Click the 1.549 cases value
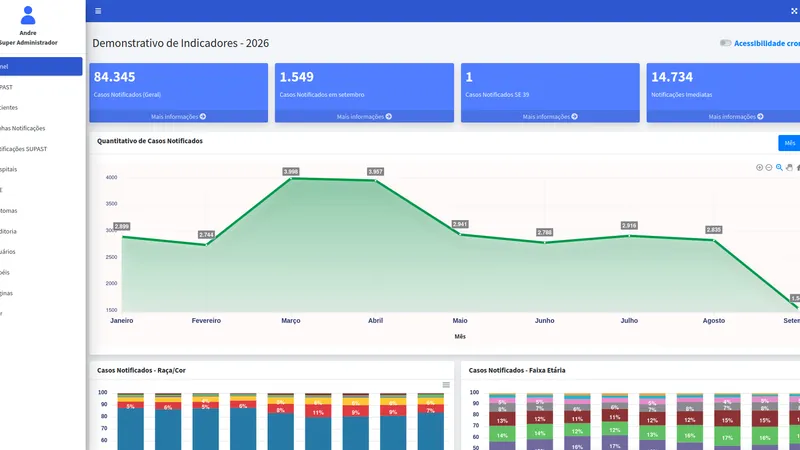This screenshot has width=800, height=450. [296, 77]
